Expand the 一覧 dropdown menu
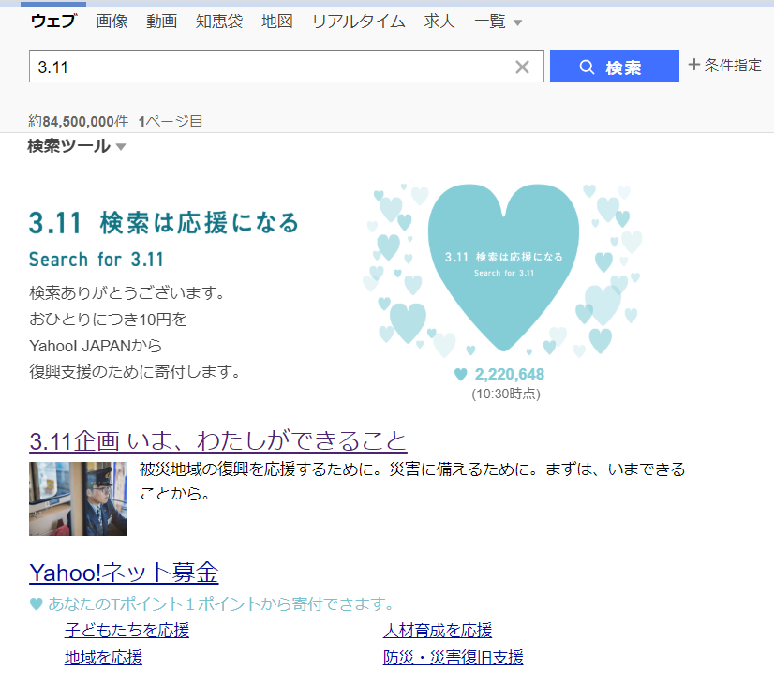This screenshot has height=700, width=774. click(x=499, y=22)
